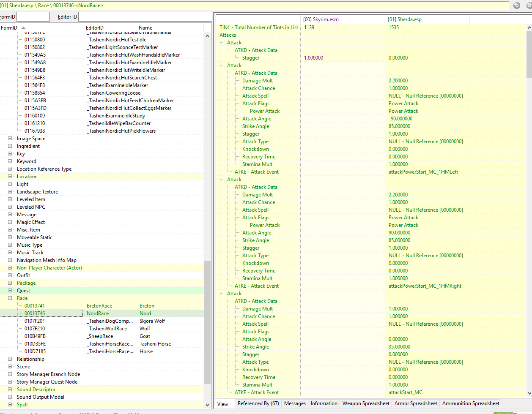Expand the Non-Player Character (Actor) group
Viewport: 532px width, 414px height.
click(x=10, y=268)
